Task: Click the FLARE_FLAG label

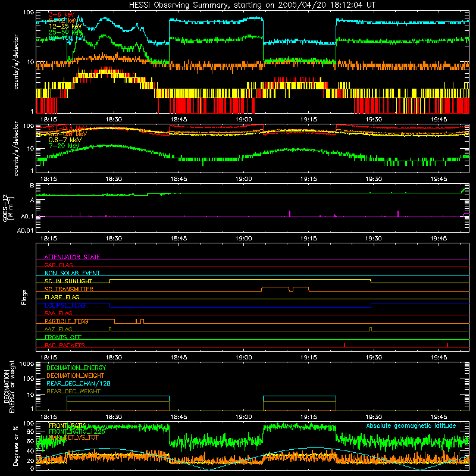Action: tap(62, 297)
